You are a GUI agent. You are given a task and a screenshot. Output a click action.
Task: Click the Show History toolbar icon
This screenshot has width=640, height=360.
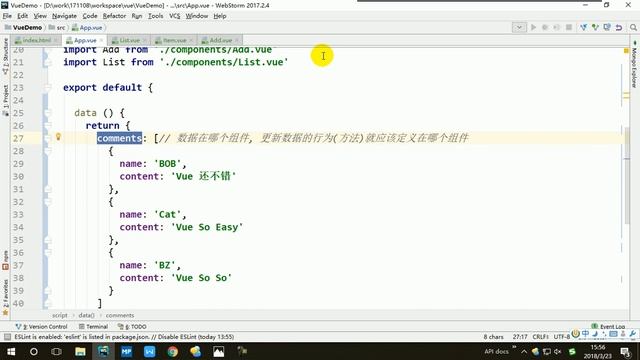pos(607,27)
